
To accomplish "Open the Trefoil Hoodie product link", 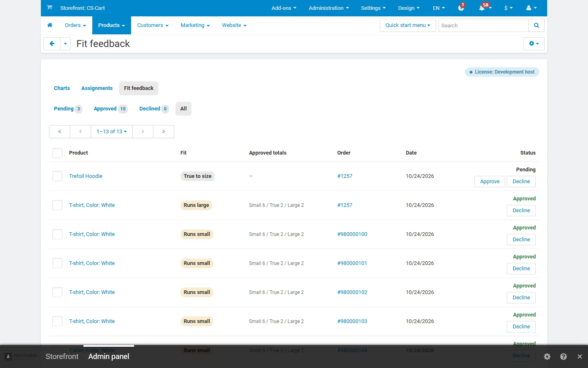I will pyautogui.click(x=86, y=176).
